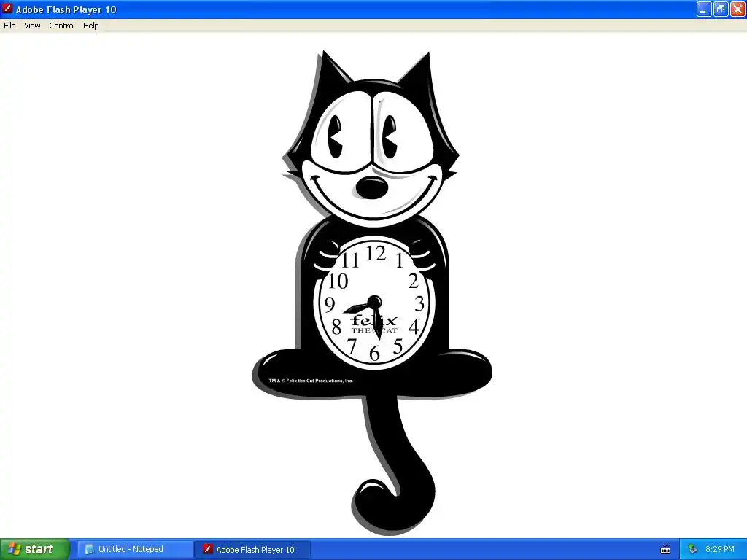The image size is (747, 560).
Task: Click the Felix cat clock face
Action: [374, 303]
